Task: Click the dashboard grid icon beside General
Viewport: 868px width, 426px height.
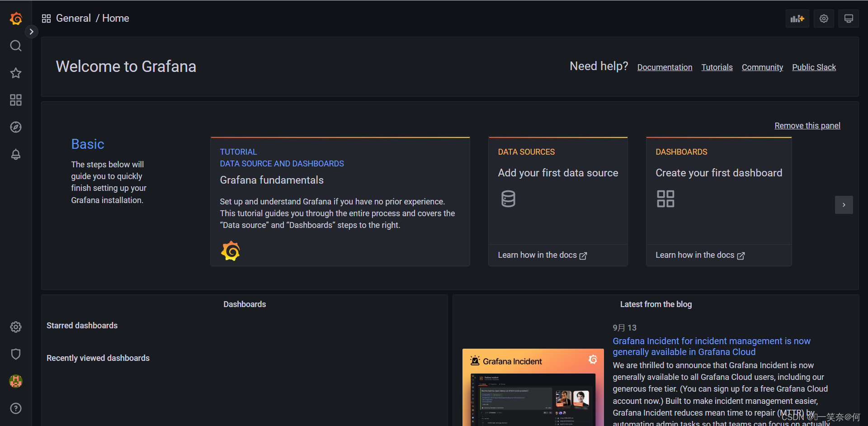Action: tap(46, 19)
